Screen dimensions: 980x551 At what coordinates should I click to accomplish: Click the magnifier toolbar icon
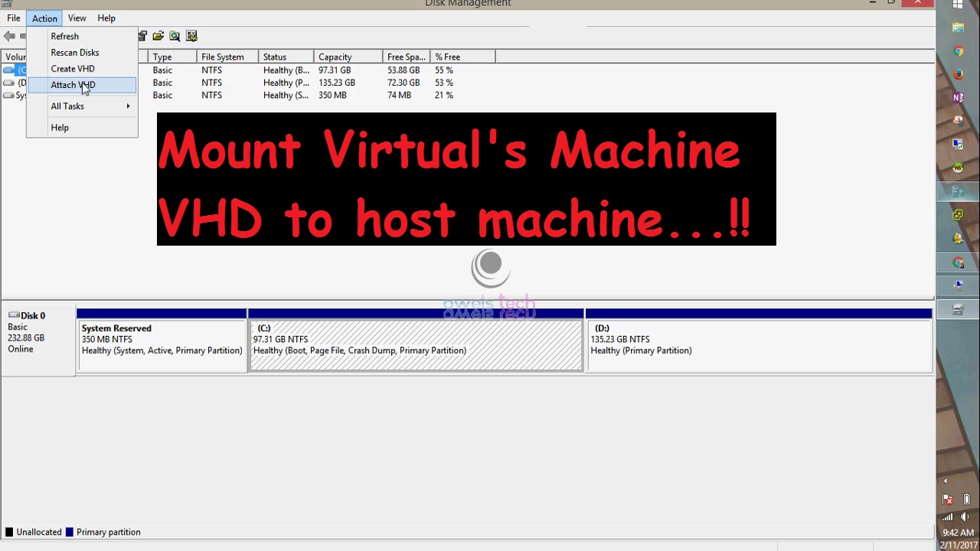coord(175,36)
